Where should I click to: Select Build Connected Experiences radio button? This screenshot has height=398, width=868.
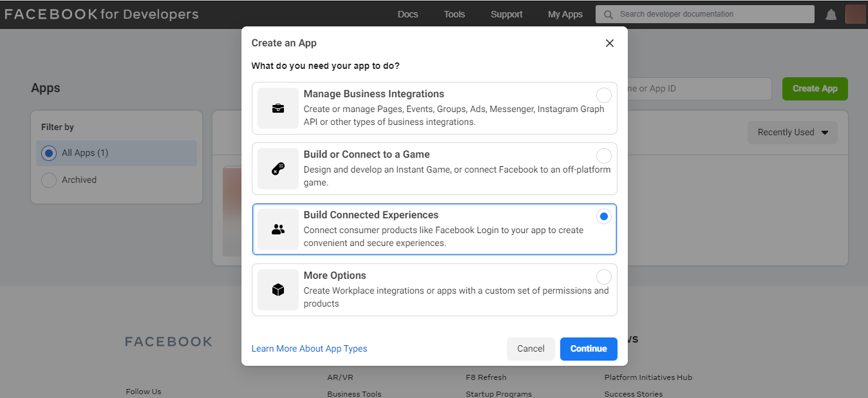click(604, 216)
